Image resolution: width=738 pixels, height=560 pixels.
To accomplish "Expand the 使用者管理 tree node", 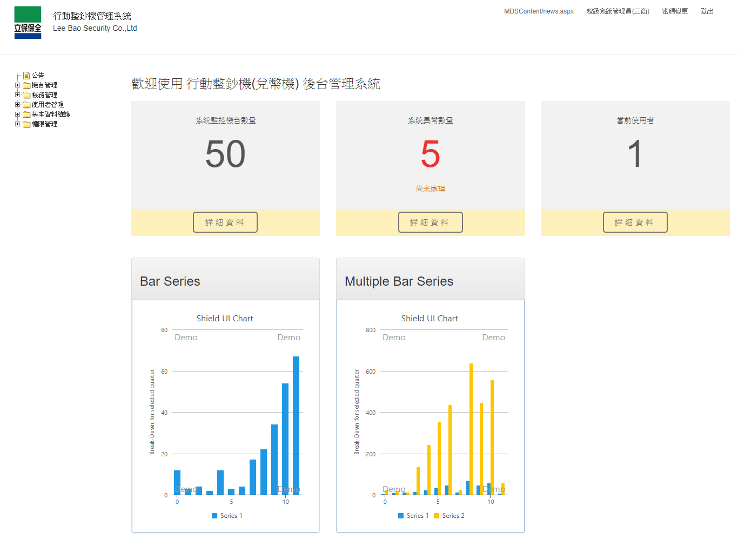I will point(17,105).
